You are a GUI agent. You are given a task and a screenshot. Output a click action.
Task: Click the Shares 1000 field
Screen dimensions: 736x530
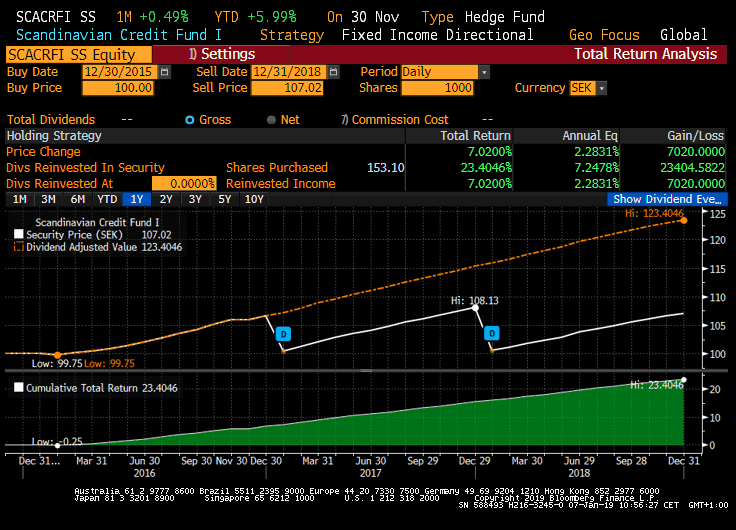tap(437, 88)
